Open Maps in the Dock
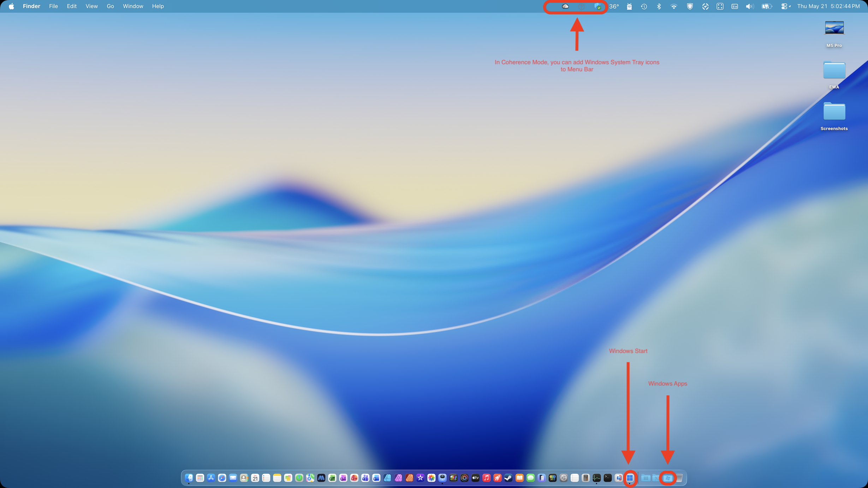868x488 pixels. pos(310,478)
